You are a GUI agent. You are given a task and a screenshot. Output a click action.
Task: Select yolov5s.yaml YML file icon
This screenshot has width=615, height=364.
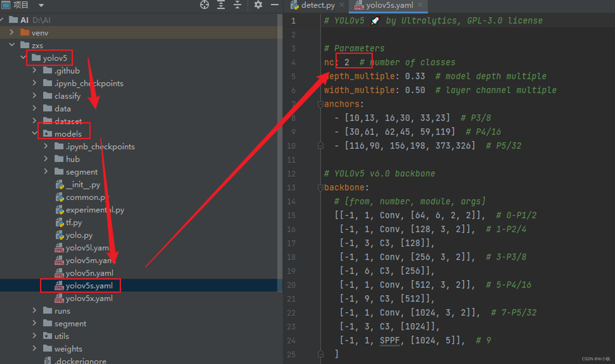pos(59,285)
